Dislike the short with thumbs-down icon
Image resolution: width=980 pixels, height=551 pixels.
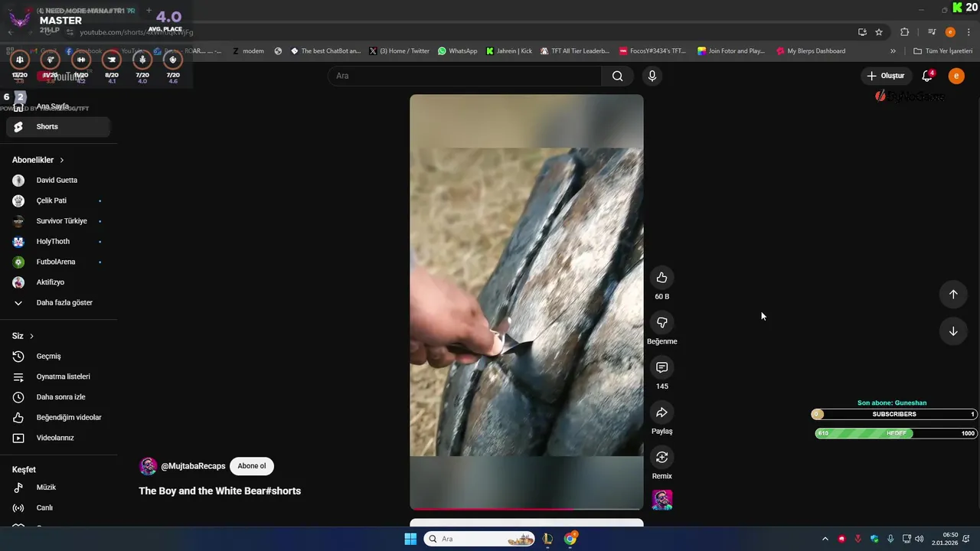click(661, 323)
